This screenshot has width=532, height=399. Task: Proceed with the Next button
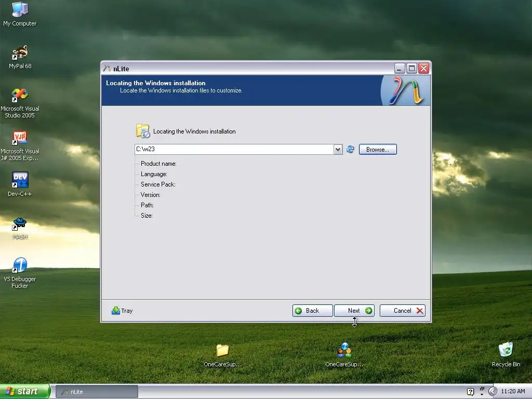pos(354,311)
